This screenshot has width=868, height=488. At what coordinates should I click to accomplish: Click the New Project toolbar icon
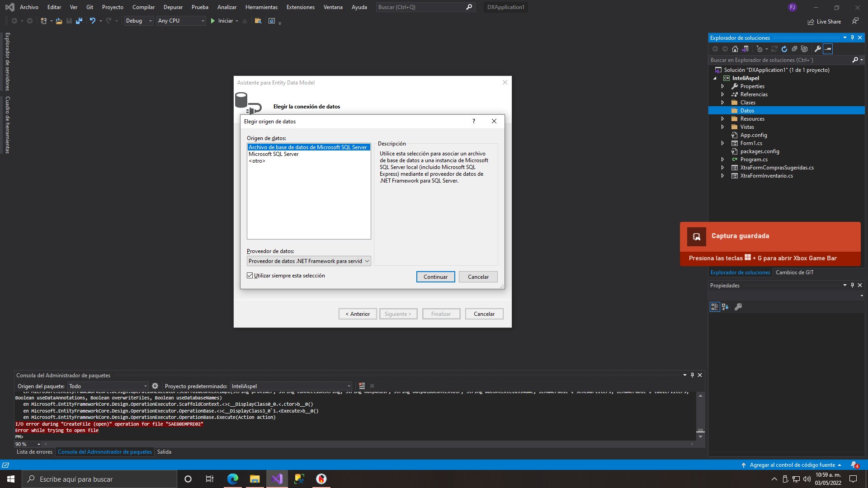tap(44, 21)
